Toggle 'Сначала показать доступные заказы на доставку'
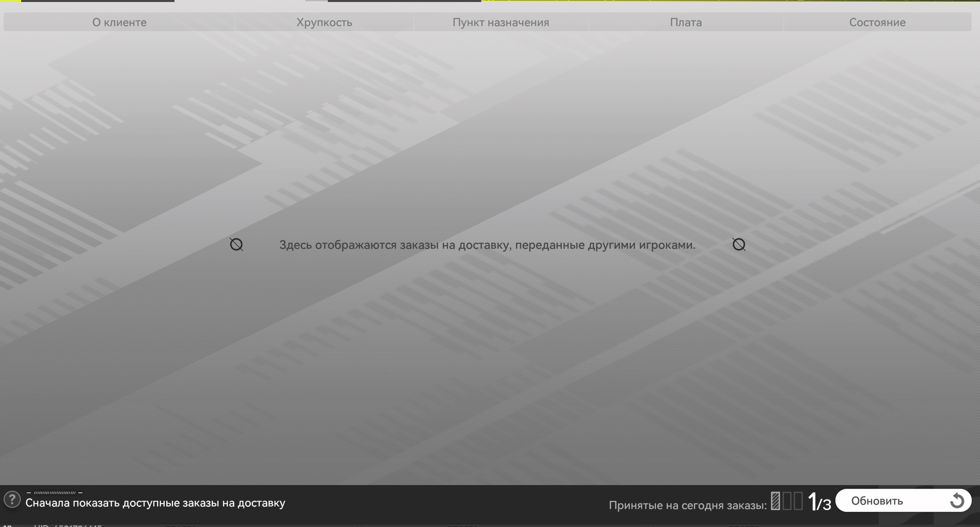Image resolution: width=980 pixels, height=527 pixels. 155,503
